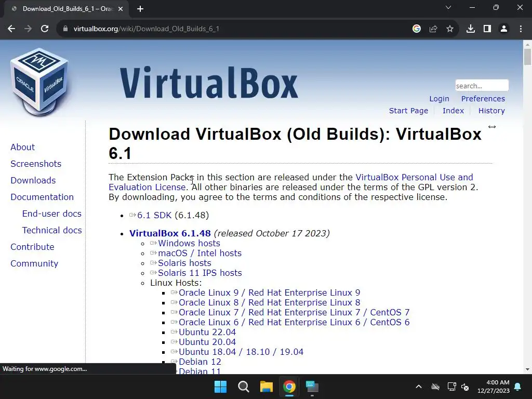The width and height of the screenshot is (532, 399).
Task: Download Oracle Linux 9 package
Action: click(270, 292)
